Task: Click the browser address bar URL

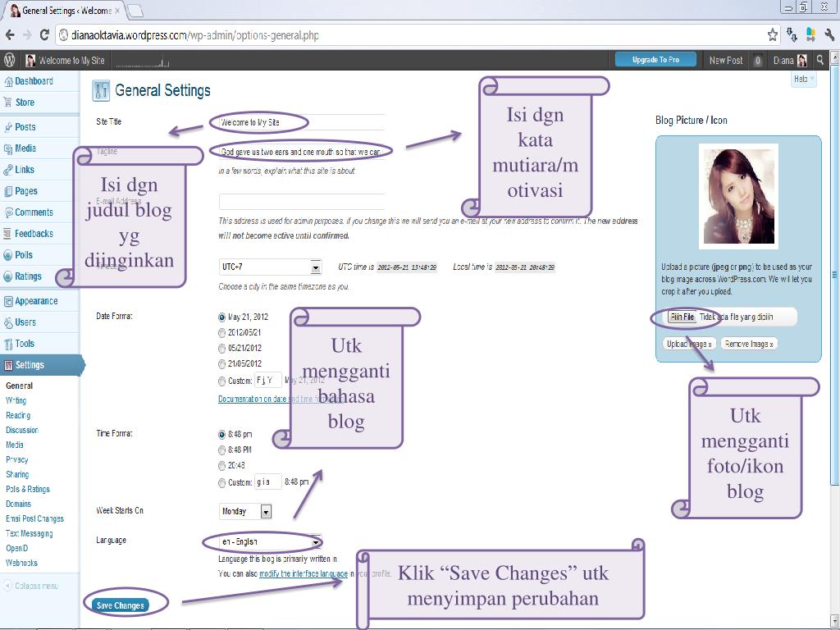Action: click(x=195, y=35)
